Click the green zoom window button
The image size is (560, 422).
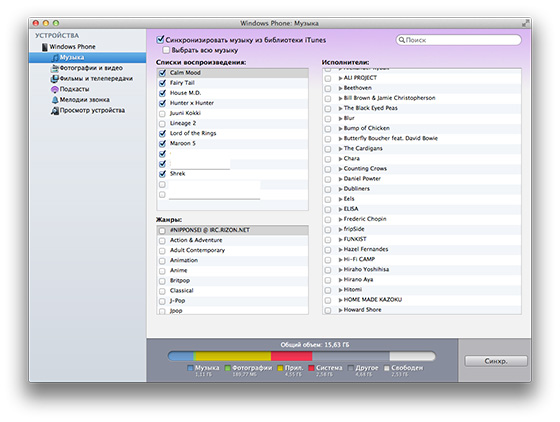click(x=56, y=23)
